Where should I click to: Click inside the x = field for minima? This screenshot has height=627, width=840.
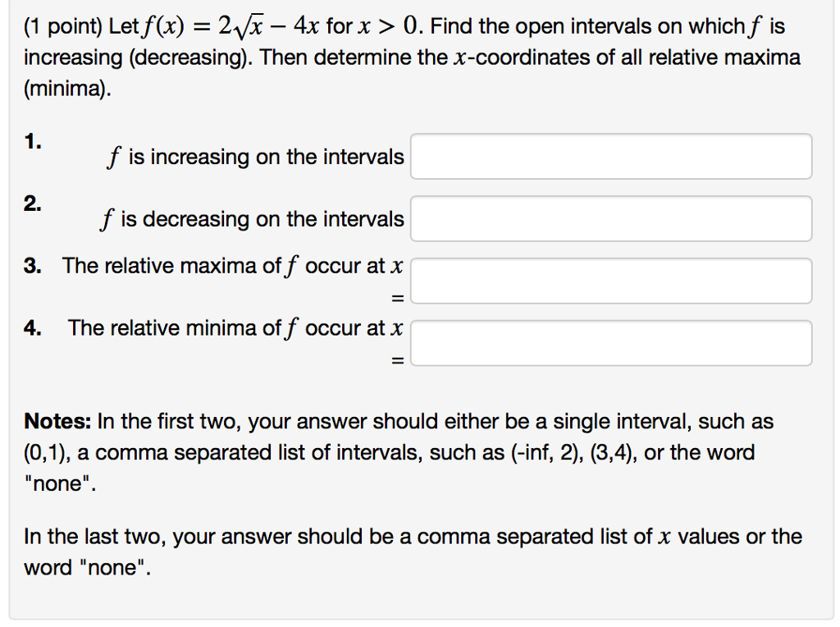[611, 342]
